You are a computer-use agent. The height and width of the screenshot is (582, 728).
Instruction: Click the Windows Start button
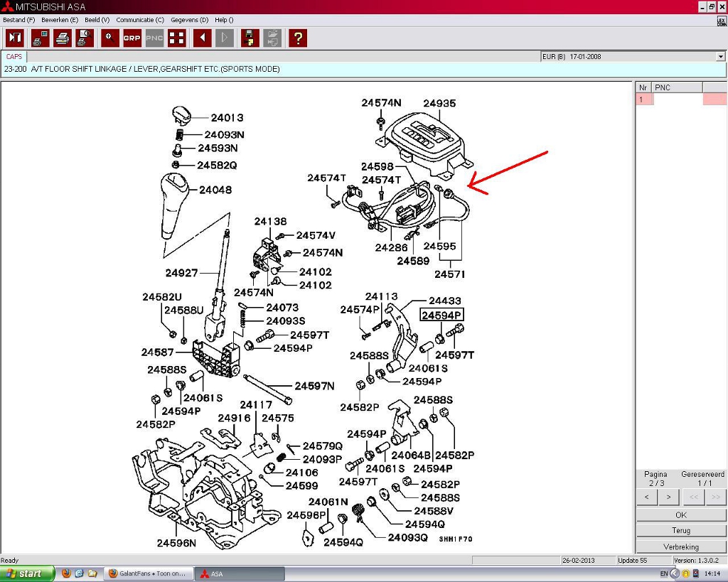(x=27, y=573)
